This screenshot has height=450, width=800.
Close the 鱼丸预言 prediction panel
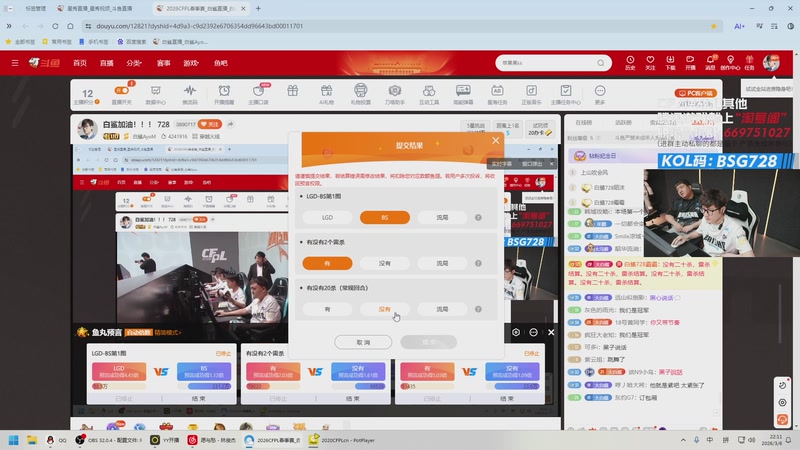click(551, 332)
